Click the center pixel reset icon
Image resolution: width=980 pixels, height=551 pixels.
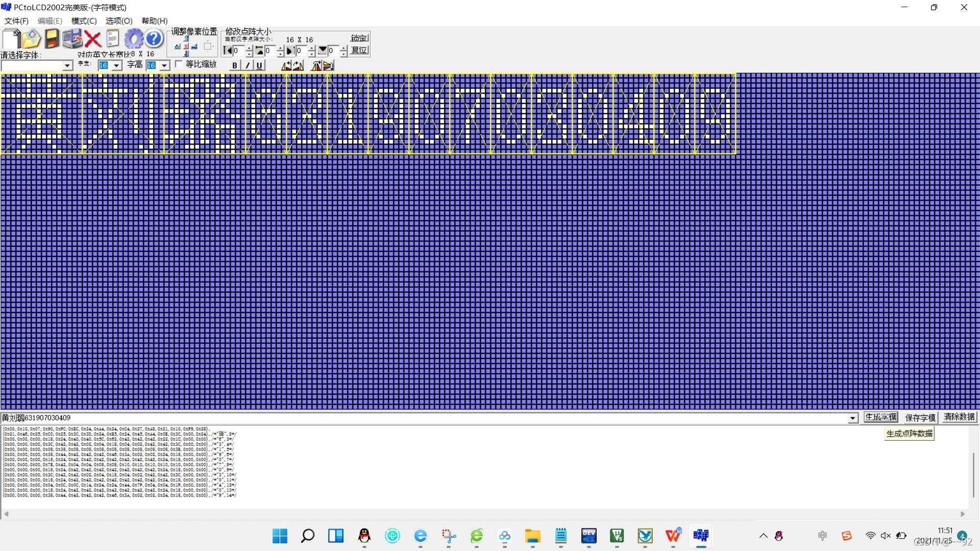(x=186, y=46)
